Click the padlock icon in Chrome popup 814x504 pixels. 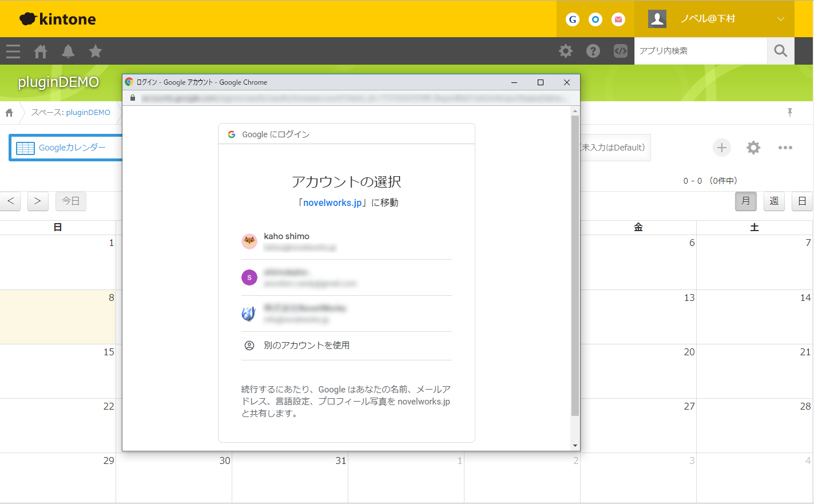133,98
